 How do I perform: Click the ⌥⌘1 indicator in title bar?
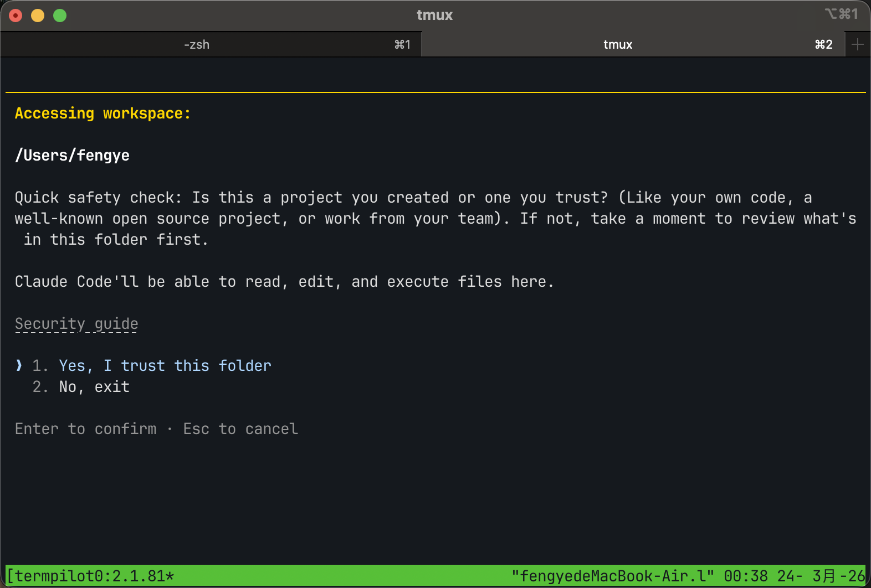[841, 14]
